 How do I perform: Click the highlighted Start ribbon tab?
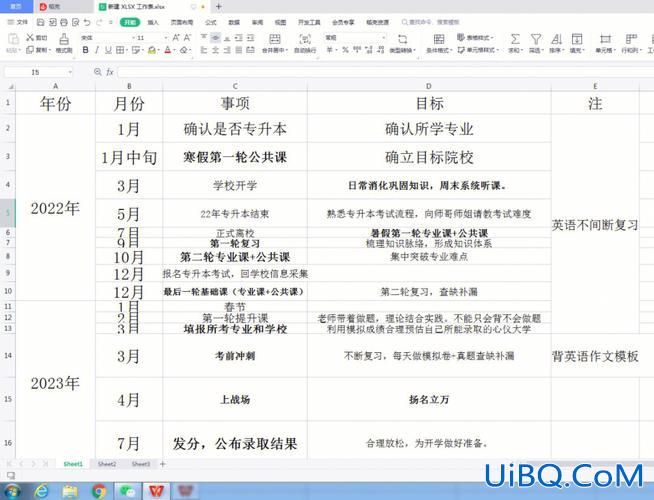[130, 22]
